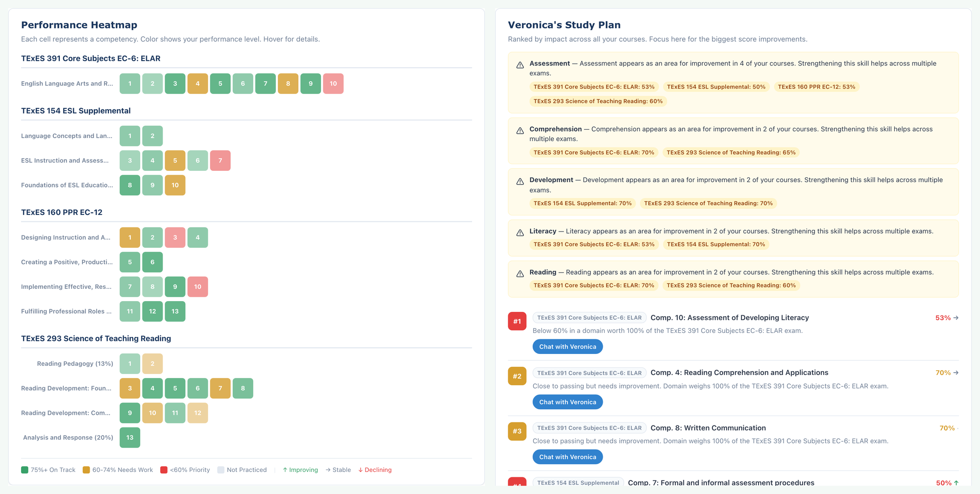Click the warning icon beside Reading

click(x=520, y=274)
